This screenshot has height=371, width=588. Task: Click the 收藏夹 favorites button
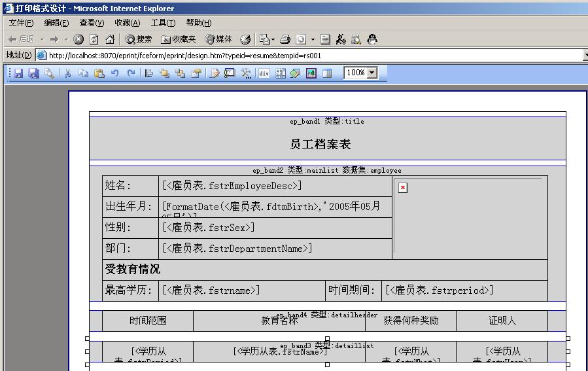(179, 39)
